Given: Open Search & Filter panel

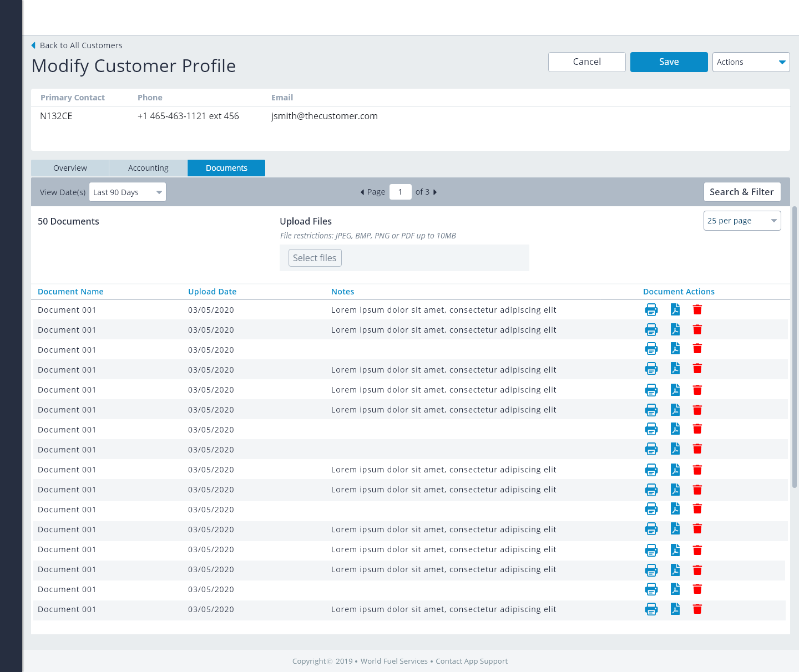Looking at the screenshot, I should [x=741, y=192].
